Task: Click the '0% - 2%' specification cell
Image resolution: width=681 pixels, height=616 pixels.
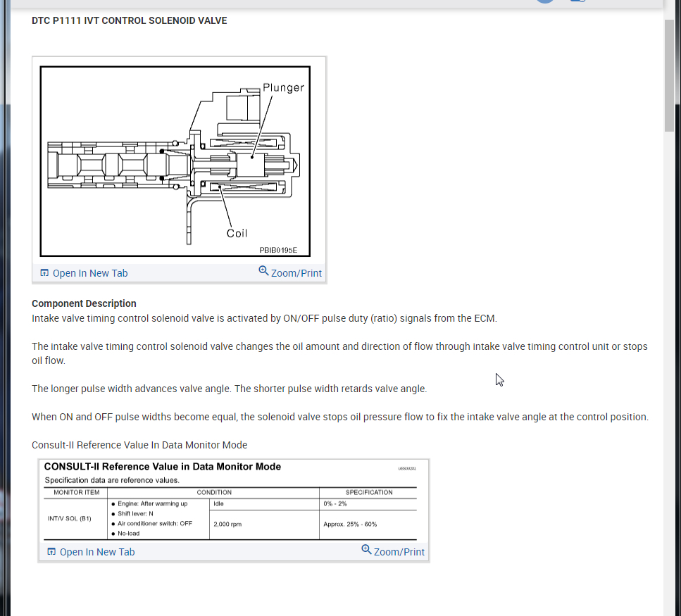Action: 335,503
